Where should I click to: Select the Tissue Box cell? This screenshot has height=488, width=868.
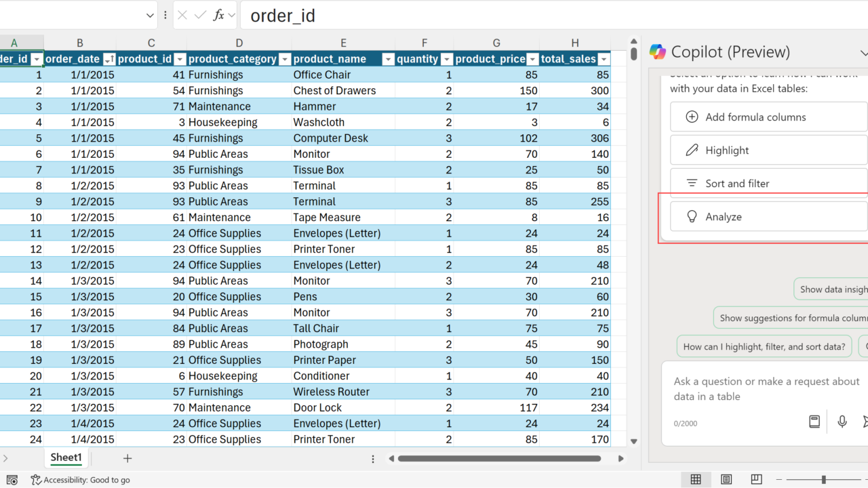coord(343,170)
